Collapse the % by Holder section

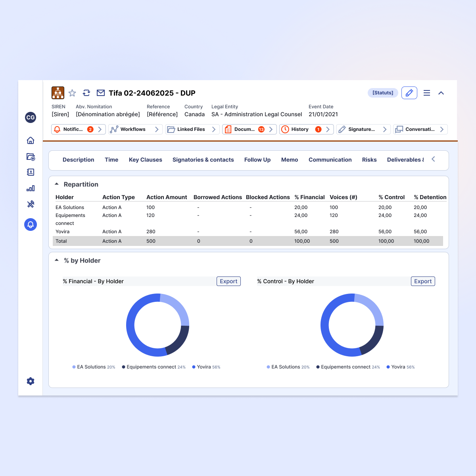[57, 260]
